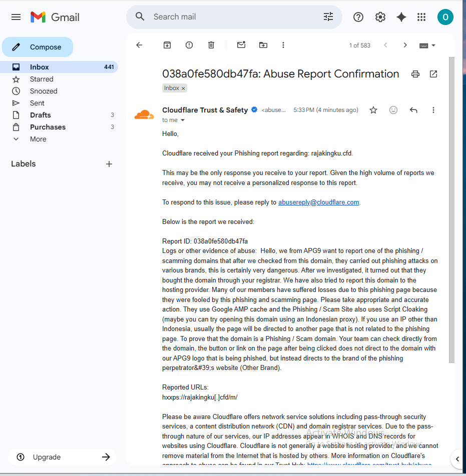Click the Gmail logo
Viewport: 466px width, 476px height.
pyautogui.click(x=55, y=17)
